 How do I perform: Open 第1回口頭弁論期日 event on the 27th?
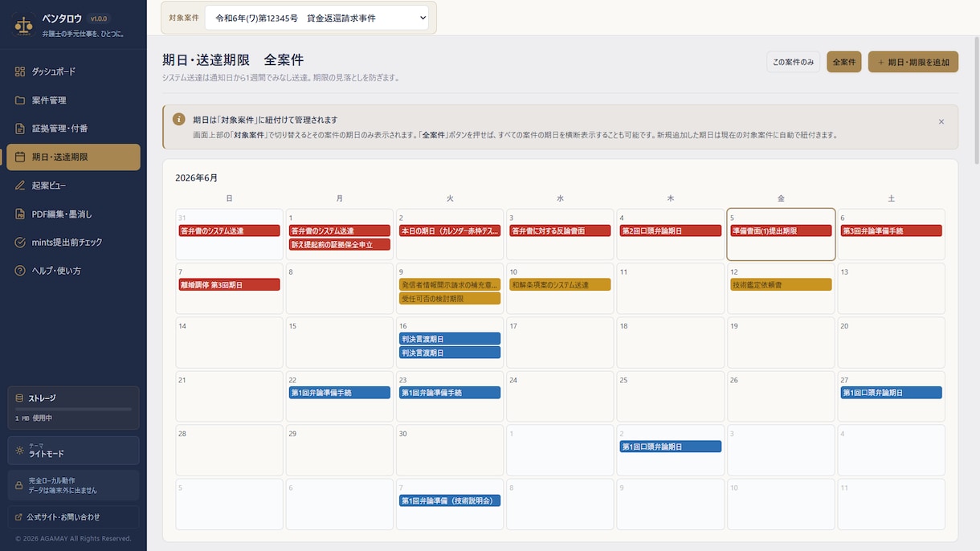(x=892, y=393)
